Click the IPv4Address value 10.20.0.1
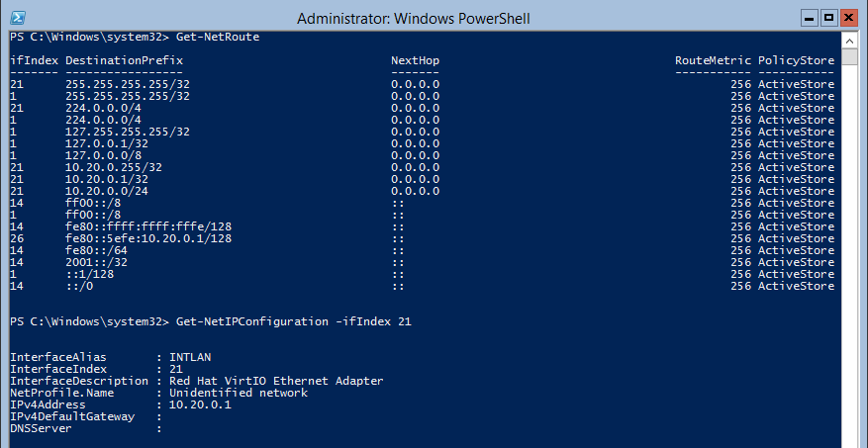The image size is (868, 448). coord(200,404)
